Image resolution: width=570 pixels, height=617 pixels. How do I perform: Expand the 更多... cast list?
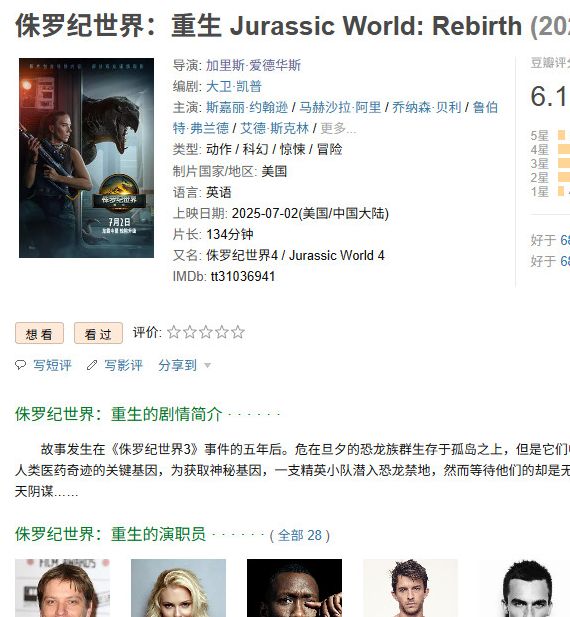coord(338,128)
